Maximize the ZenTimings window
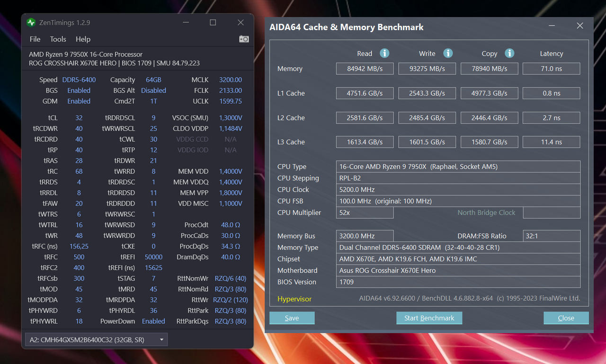Screen dimensions: 606x364 click(x=213, y=23)
